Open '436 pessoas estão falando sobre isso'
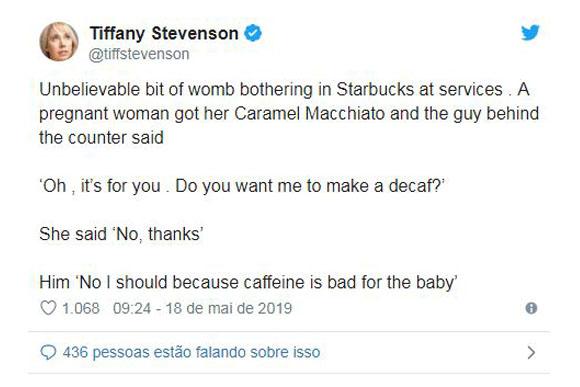 [191, 352]
